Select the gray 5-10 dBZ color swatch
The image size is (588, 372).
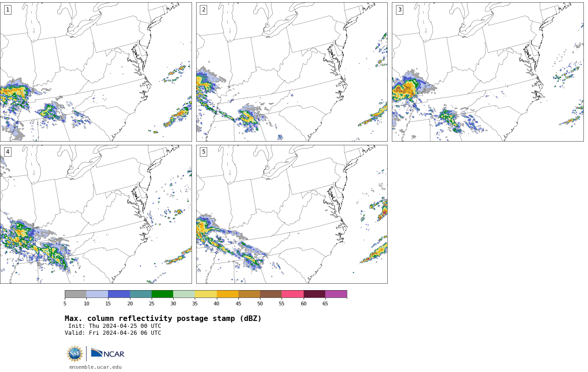(x=75, y=294)
